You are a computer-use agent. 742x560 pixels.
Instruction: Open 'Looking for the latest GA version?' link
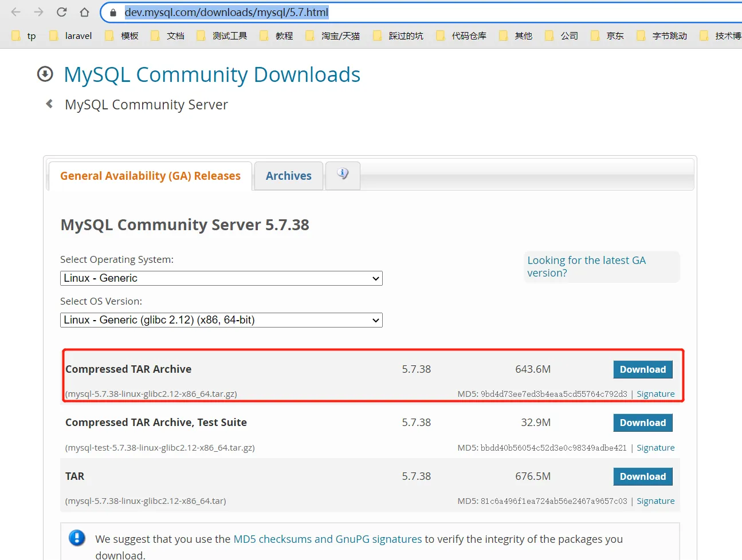click(587, 267)
